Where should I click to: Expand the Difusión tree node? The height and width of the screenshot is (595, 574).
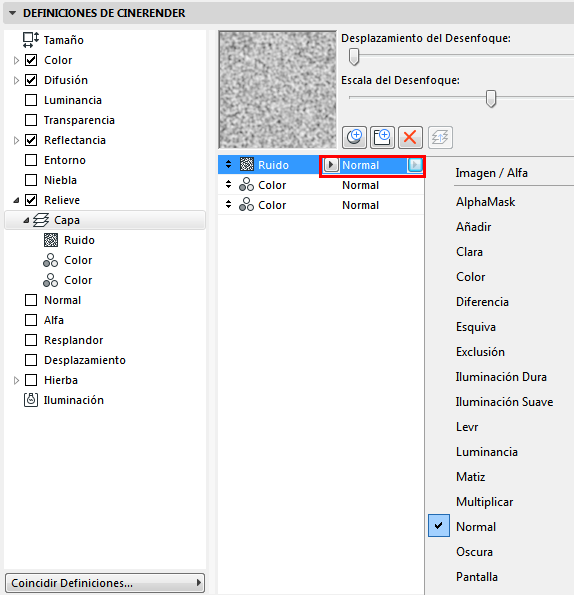[16, 80]
